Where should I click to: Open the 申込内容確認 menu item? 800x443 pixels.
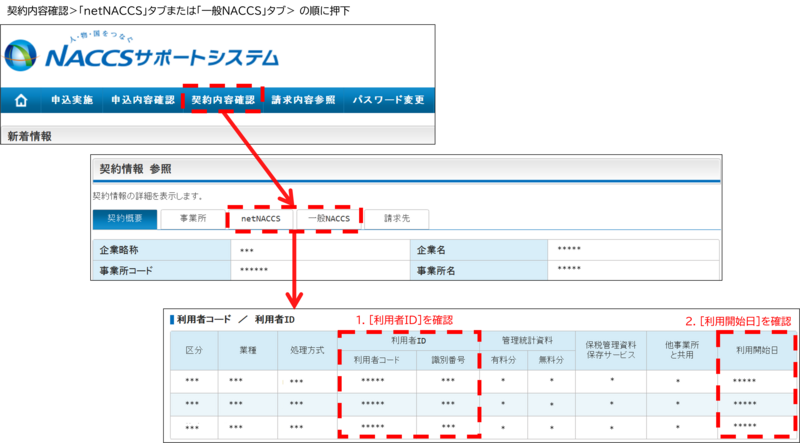[142, 101]
